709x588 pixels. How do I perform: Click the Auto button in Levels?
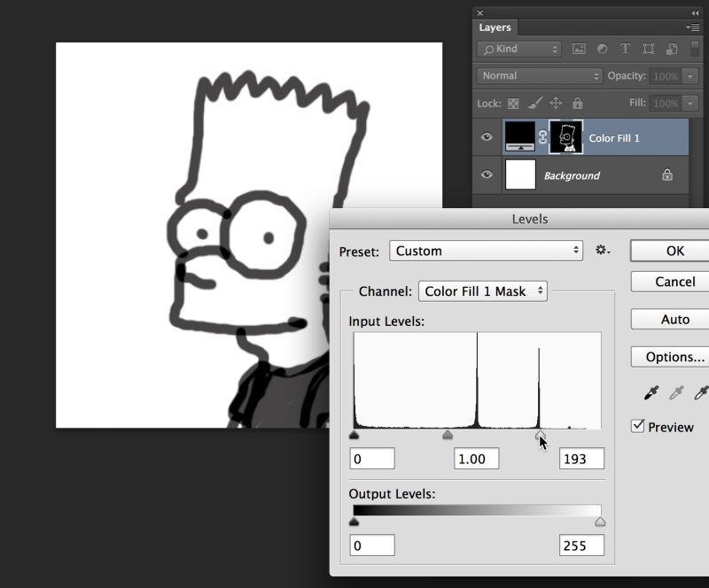[x=670, y=320]
